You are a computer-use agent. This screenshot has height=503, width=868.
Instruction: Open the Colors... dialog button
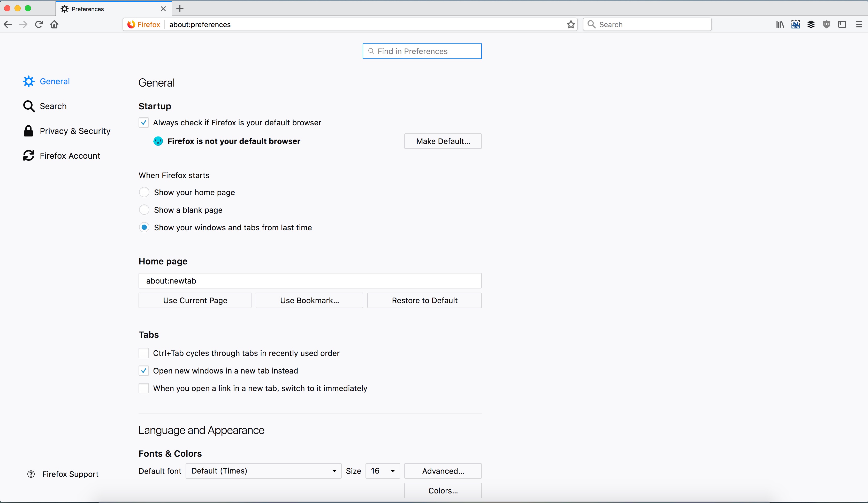click(443, 491)
